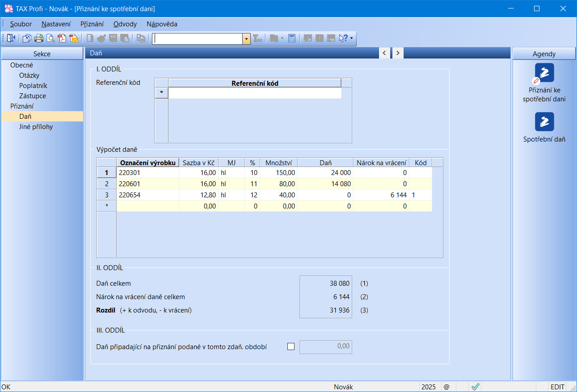Open print preview with magnifier icon
577x392 pixels.
pos(51,38)
